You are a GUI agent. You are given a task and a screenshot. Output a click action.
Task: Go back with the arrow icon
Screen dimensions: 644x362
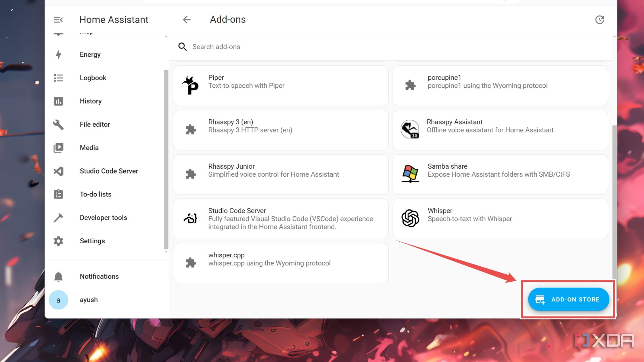187,20
